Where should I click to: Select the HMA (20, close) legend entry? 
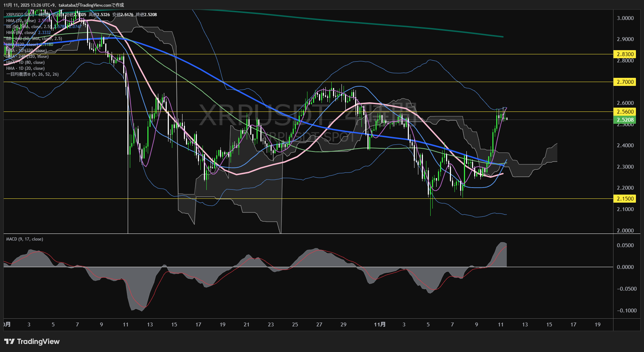[x=21, y=21]
